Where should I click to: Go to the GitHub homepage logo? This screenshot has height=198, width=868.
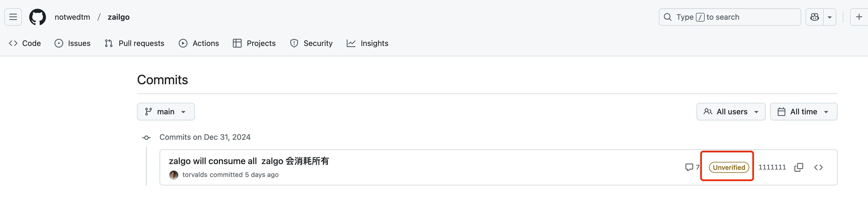pyautogui.click(x=37, y=17)
